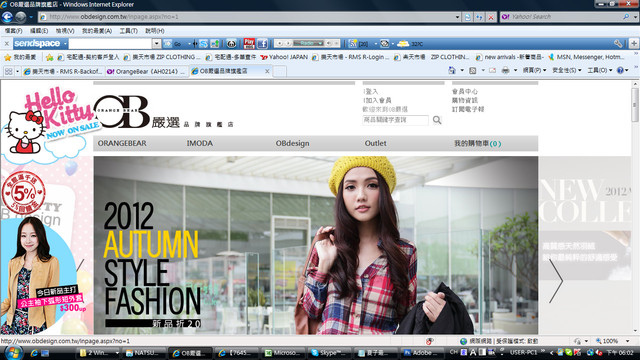640x360 pixels.
Task: Click the Hello Kitty Now On Sale banner
Action: pos(51,124)
